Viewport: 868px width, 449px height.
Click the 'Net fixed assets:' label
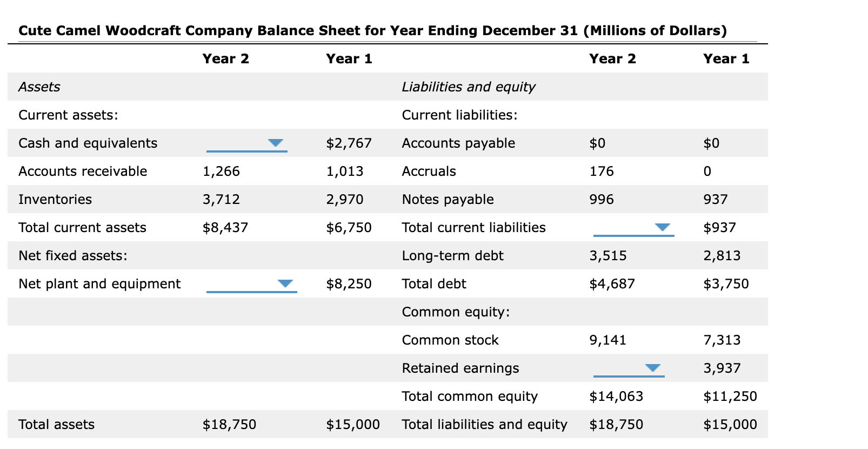[73, 256]
